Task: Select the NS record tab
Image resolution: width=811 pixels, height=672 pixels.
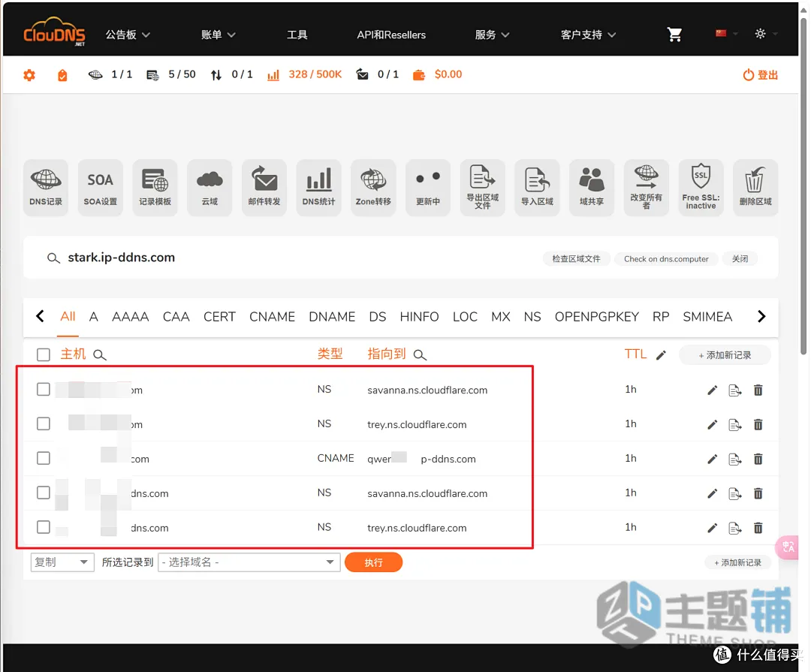Action: pos(532,317)
